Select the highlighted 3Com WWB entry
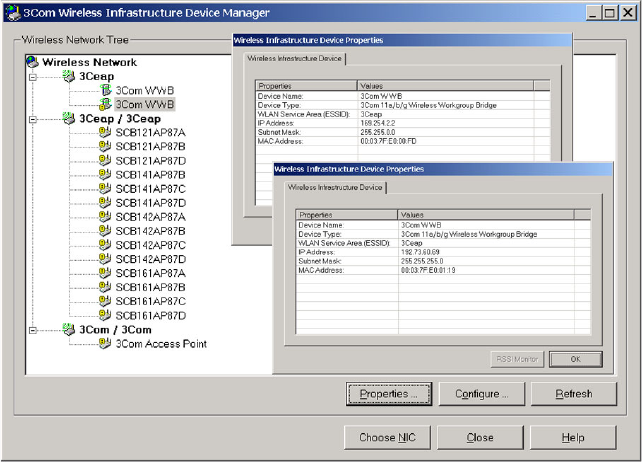The width and height of the screenshot is (642, 462). pos(145,104)
